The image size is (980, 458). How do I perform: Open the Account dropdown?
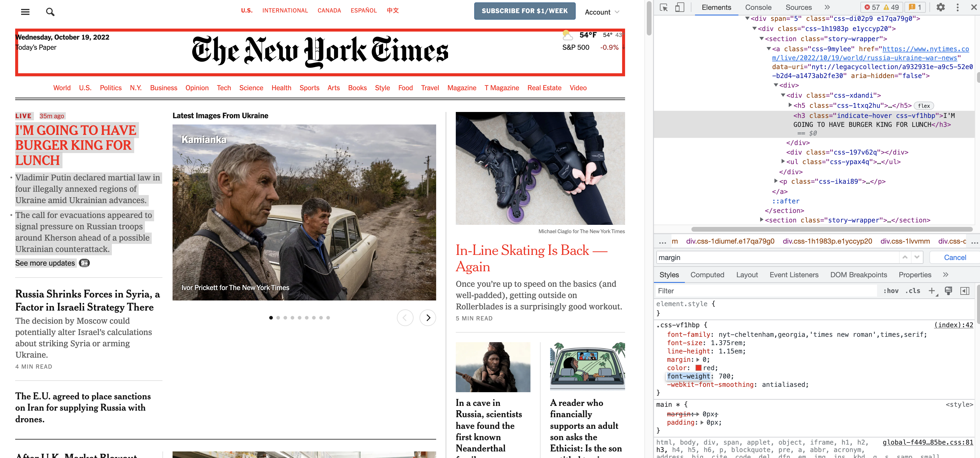coord(602,12)
